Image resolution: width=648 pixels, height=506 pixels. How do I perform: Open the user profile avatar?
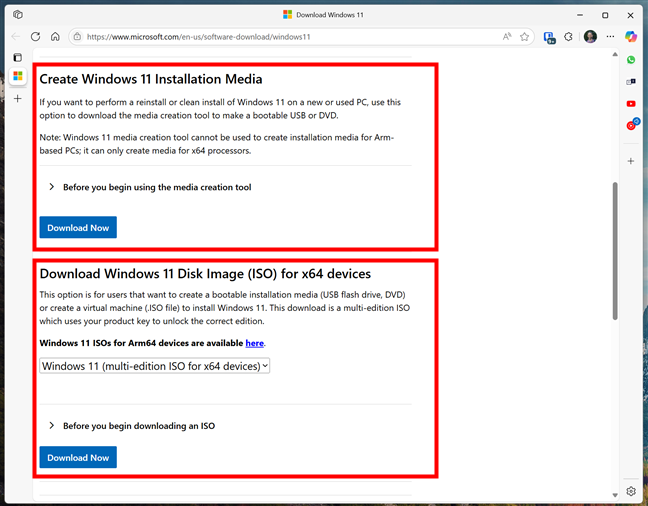click(590, 37)
